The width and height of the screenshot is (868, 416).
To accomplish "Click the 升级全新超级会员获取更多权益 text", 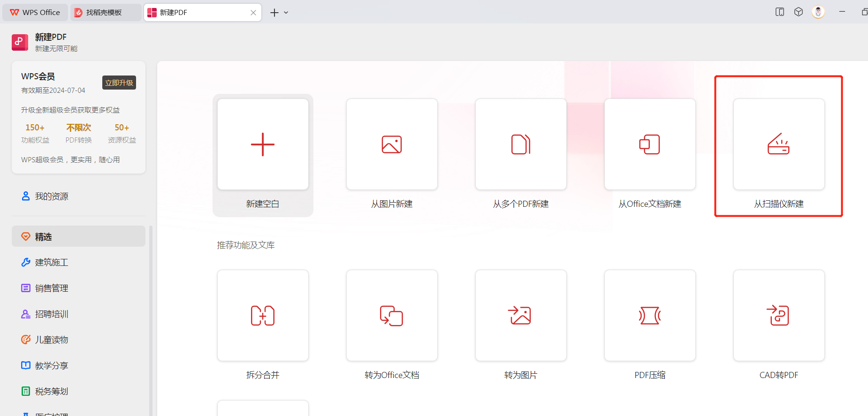I will coord(70,110).
